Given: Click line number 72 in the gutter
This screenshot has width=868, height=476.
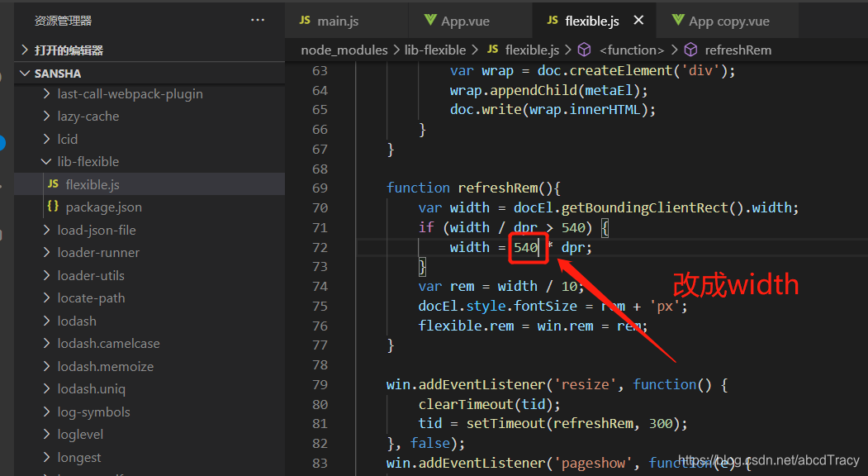Looking at the screenshot, I should [x=320, y=247].
